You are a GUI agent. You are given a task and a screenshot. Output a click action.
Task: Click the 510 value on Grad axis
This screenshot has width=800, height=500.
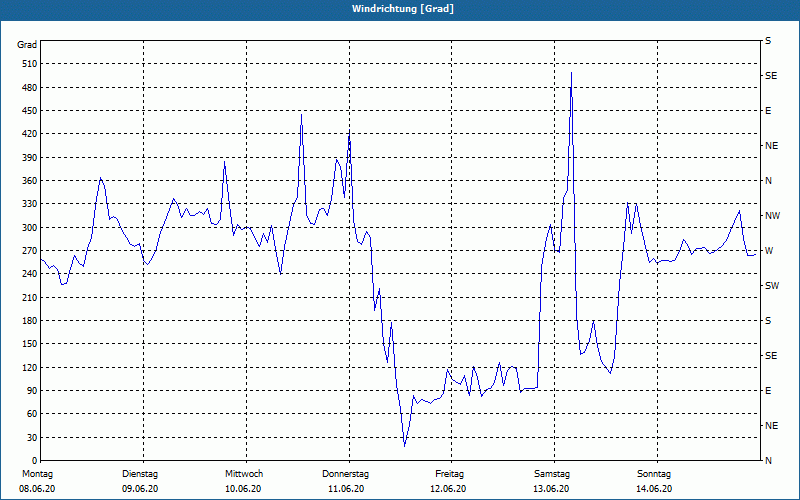point(30,64)
